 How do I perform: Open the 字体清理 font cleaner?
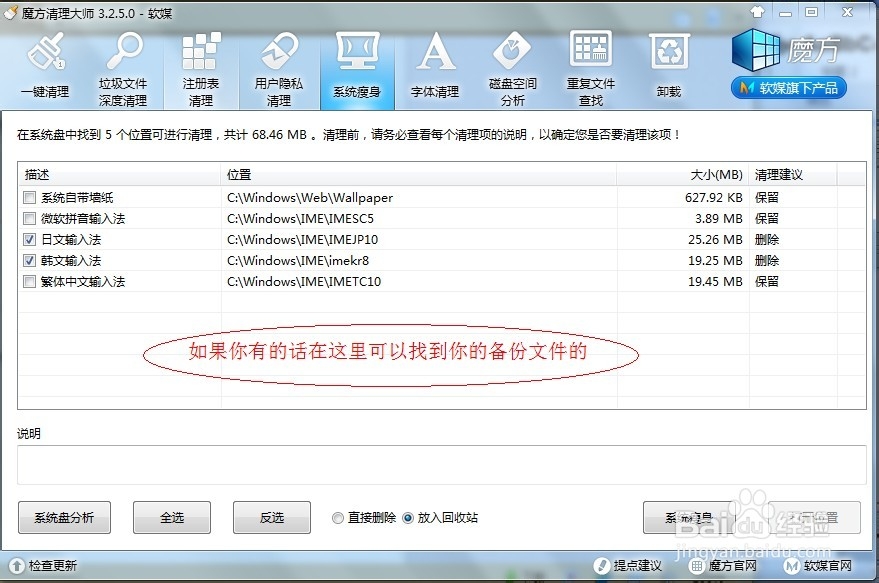coord(435,67)
